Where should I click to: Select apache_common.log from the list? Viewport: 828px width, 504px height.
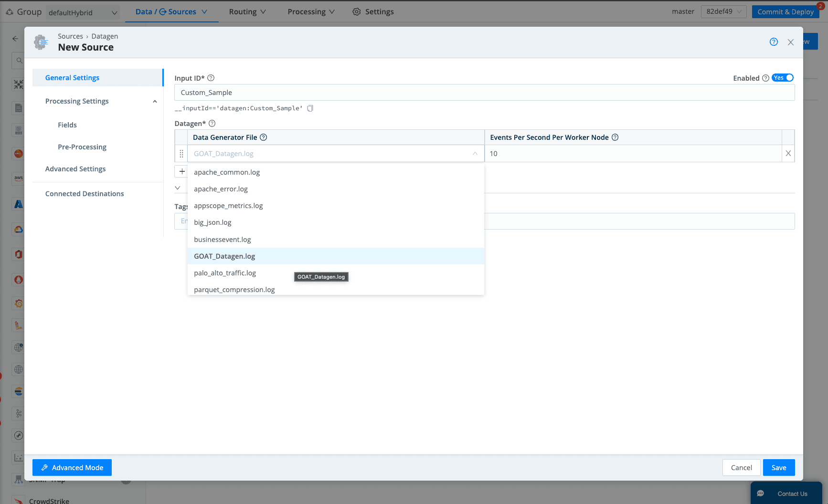click(x=227, y=172)
